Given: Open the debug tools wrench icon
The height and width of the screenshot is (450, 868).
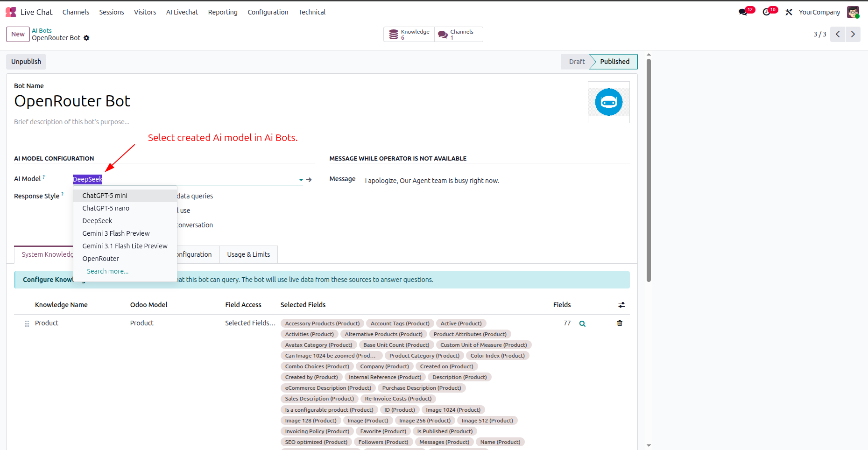Looking at the screenshot, I should point(789,12).
